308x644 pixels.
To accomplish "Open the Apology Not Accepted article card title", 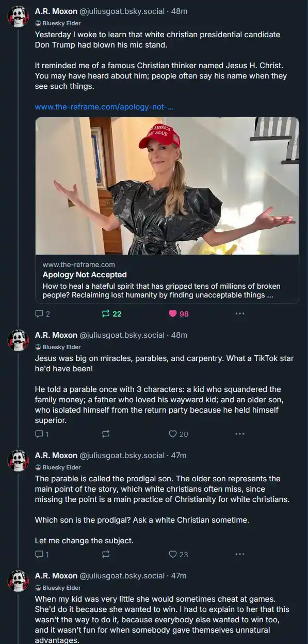I will 85,275.
